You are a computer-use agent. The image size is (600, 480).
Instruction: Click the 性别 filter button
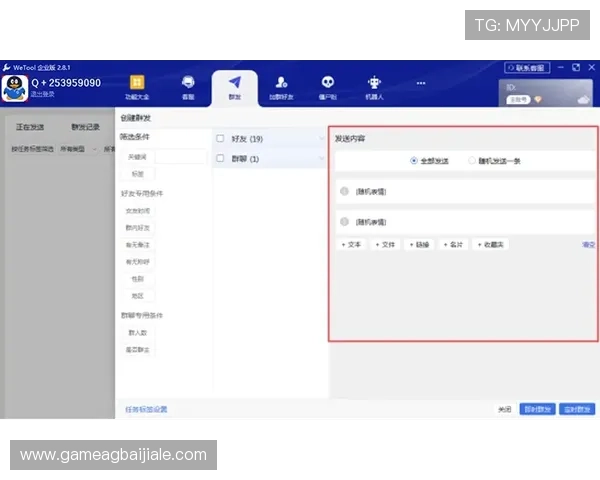point(137,279)
